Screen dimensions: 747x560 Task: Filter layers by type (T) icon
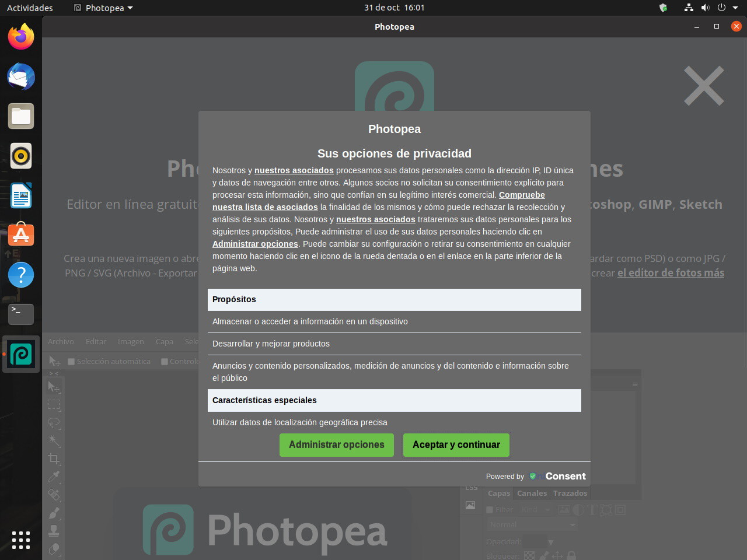pos(592,509)
